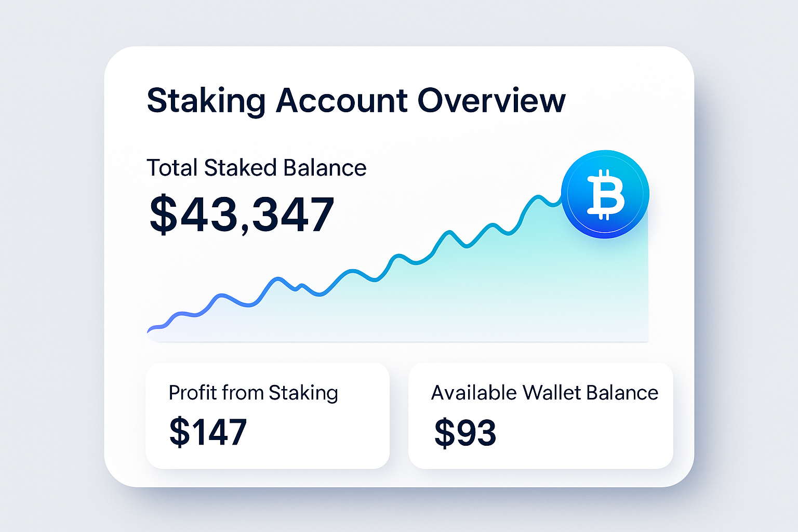798x532 pixels.
Task: Click the dollar sign of $43,347
Action: click(x=163, y=214)
